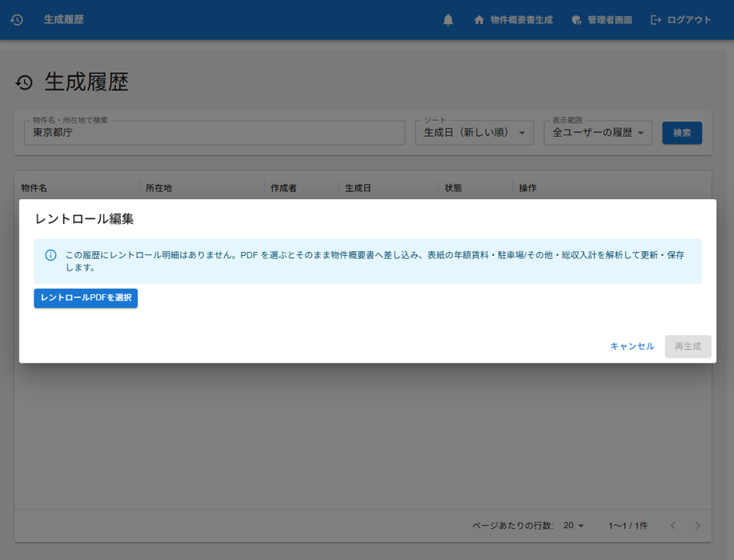The height and width of the screenshot is (560, 734).
Task: Click the search field containing 東京都庁
Action: (x=214, y=133)
